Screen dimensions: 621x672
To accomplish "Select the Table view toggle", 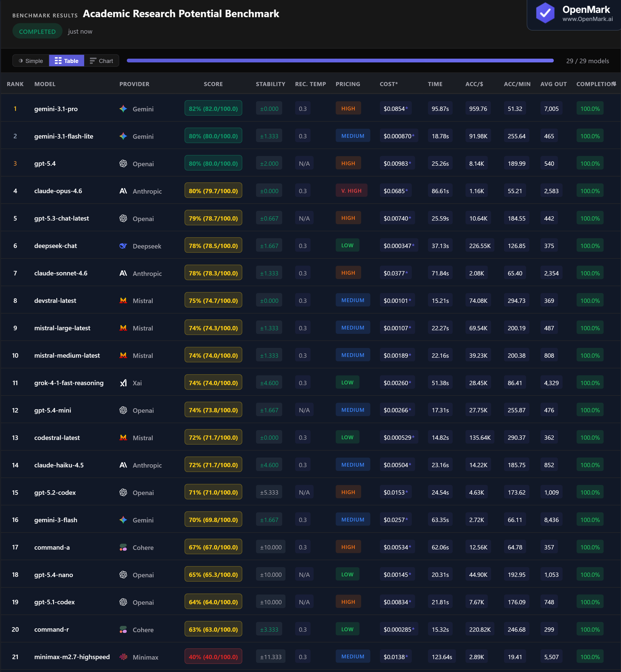I will coord(67,61).
